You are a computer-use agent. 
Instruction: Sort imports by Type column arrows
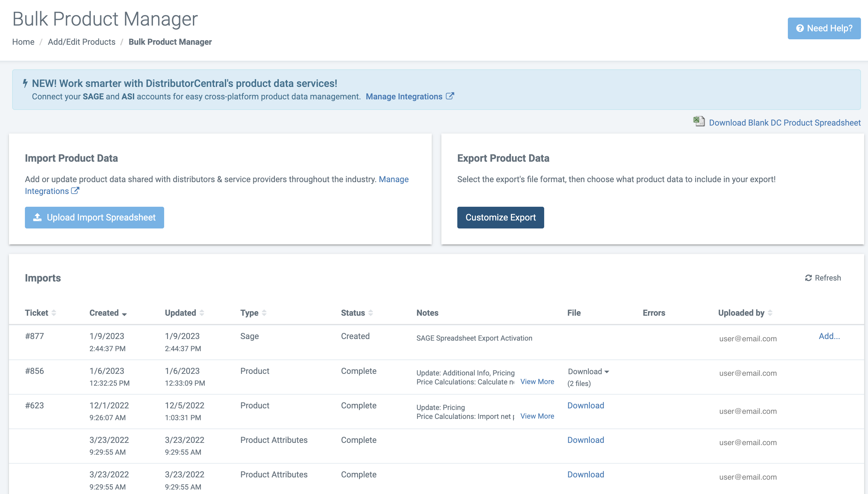click(264, 313)
